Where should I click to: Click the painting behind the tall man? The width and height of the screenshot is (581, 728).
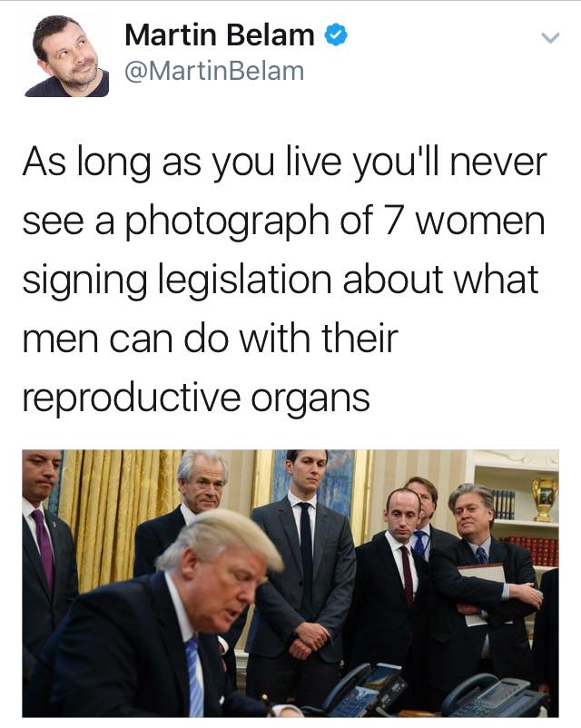pyautogui.click(x=320, y=483)
